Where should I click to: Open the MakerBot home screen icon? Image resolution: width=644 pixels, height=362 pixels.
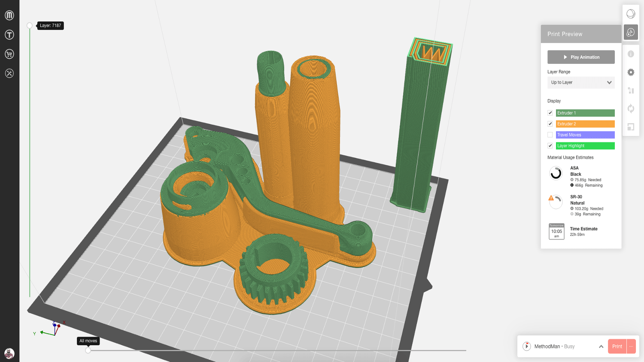pyautogui.click(x=9, y=15)
